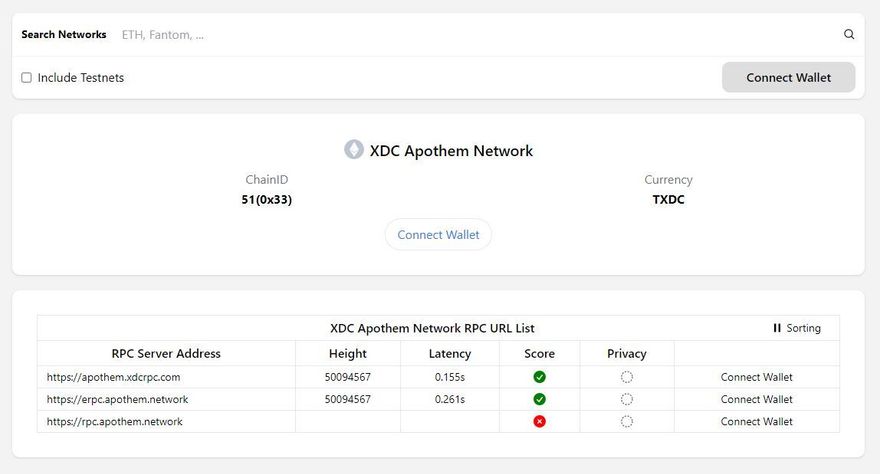Click privacy circle icon for erpc.apothem.network
The height and width of the screenshot is (474, 880).
[626, 399]
